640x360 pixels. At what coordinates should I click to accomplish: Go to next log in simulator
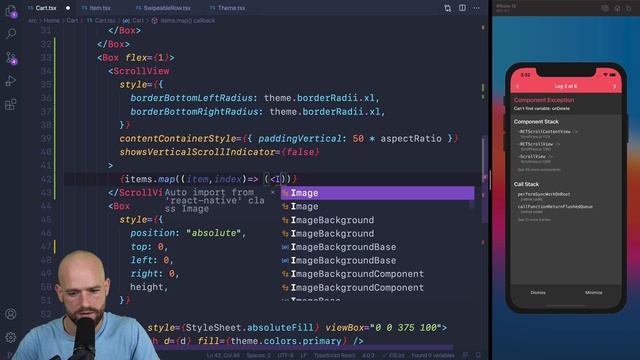point(614,86)
